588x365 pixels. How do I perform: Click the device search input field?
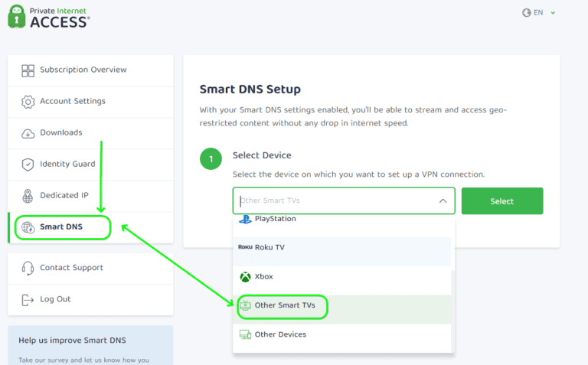pyautogui.click(x=337, y=201)
